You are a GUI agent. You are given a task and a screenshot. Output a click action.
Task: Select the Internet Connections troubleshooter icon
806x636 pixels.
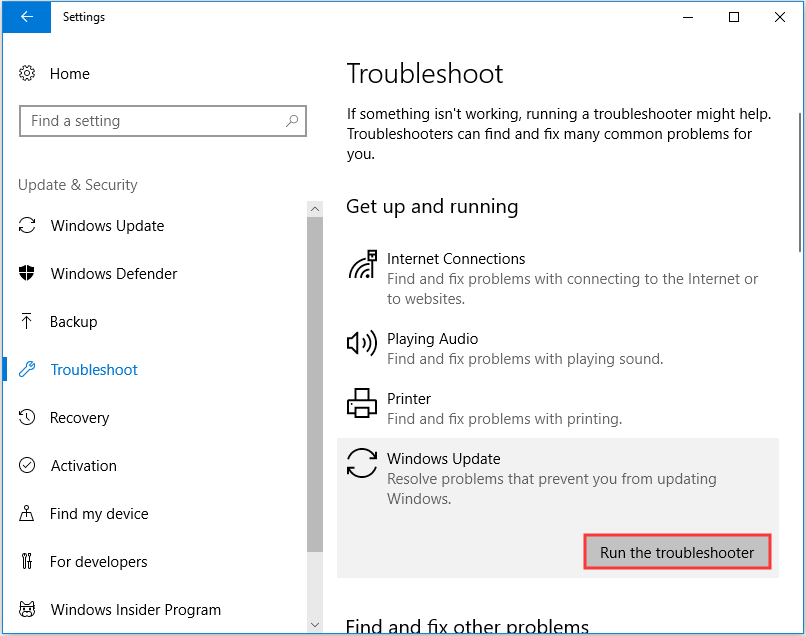pyautogui.click(x=361, y=265)
